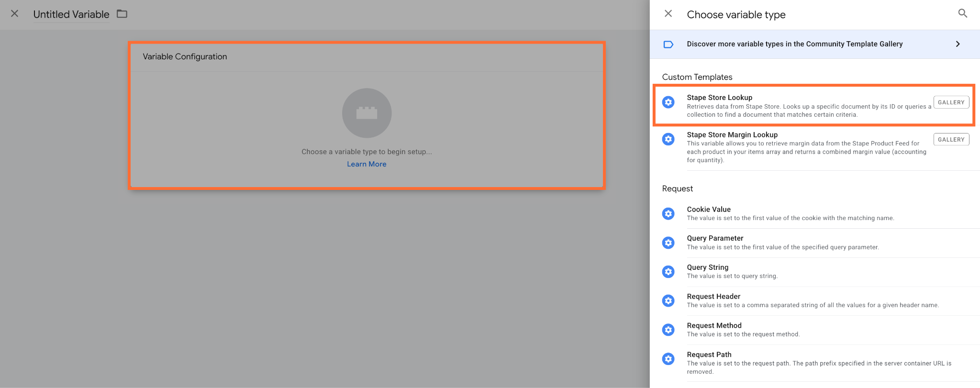Choose Stape Store Margin Lookup template
980x388 pixels.
815,147
